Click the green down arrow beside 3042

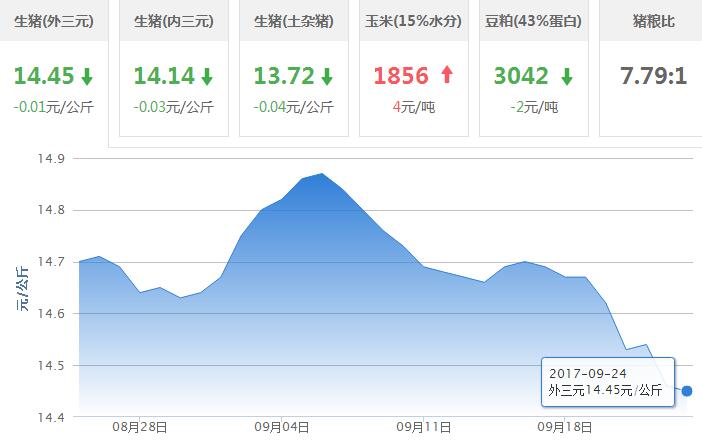click(567, 76)
